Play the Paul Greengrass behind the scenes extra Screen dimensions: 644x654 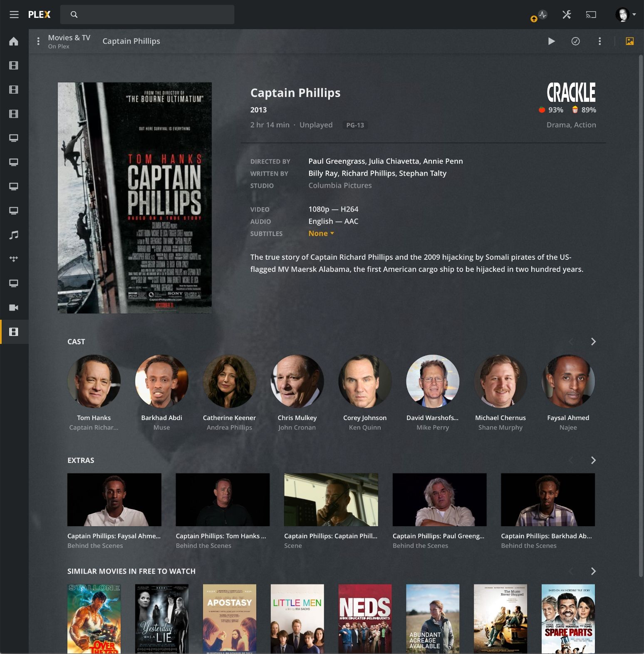(440, 500)
